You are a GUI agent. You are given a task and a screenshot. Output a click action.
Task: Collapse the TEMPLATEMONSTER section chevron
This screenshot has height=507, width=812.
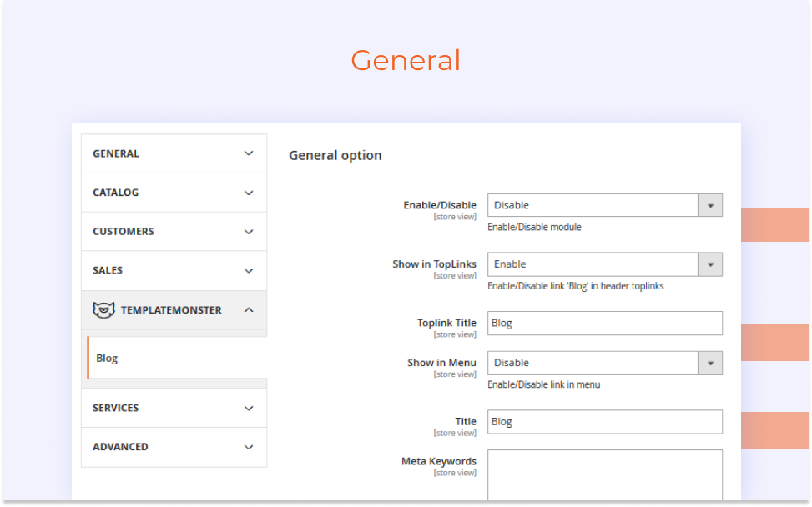pos(249,310)
